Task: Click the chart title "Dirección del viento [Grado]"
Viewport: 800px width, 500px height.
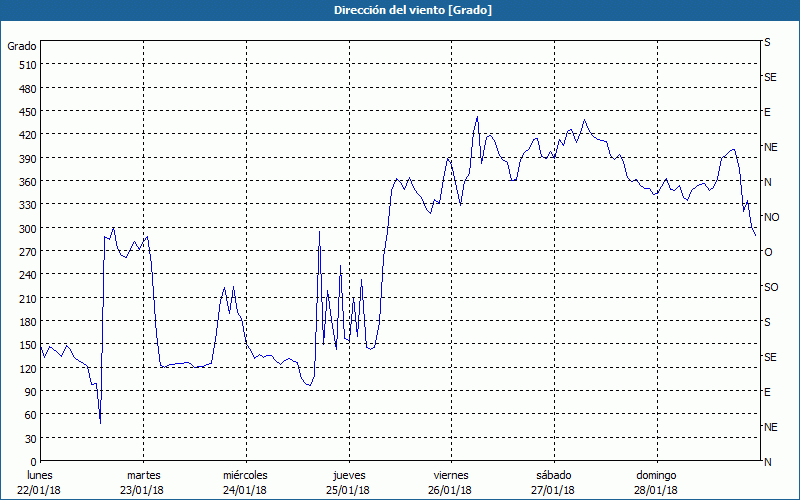Action: pos(399,10)
